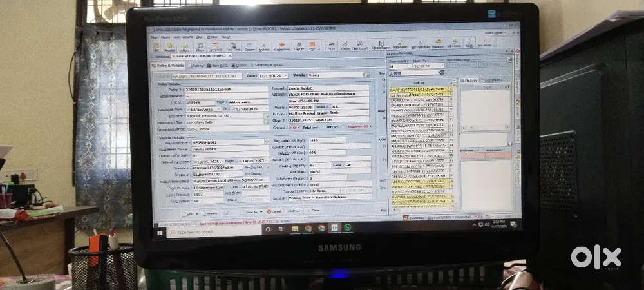644x290 pixels.
Task: Click the Print button
Action: [294, 211]
